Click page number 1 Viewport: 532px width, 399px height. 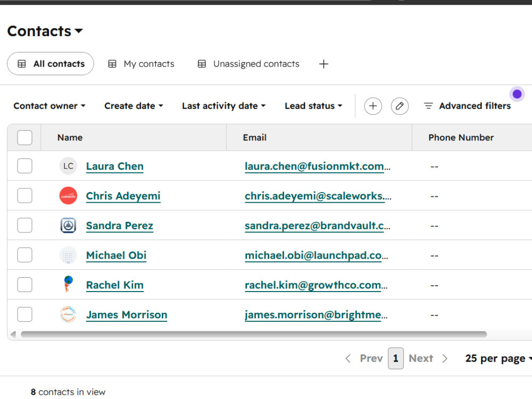[396, 358]
